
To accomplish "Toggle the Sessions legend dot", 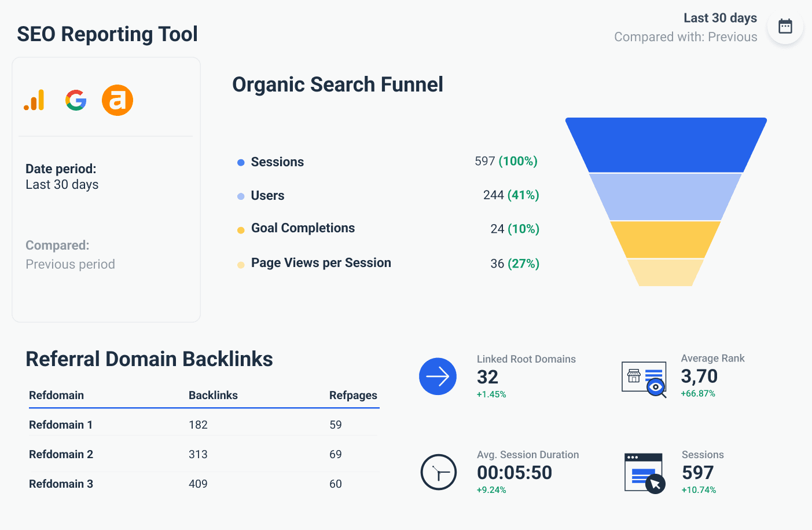I will 240,162.
